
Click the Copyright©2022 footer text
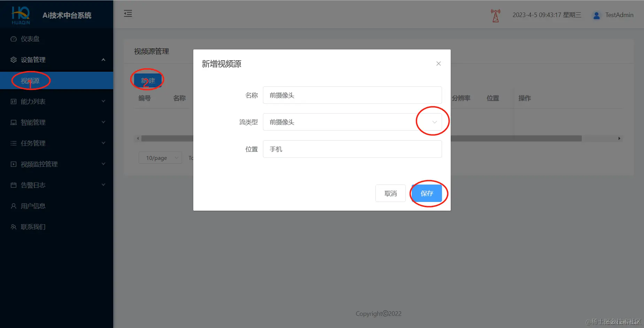(379, 313)
